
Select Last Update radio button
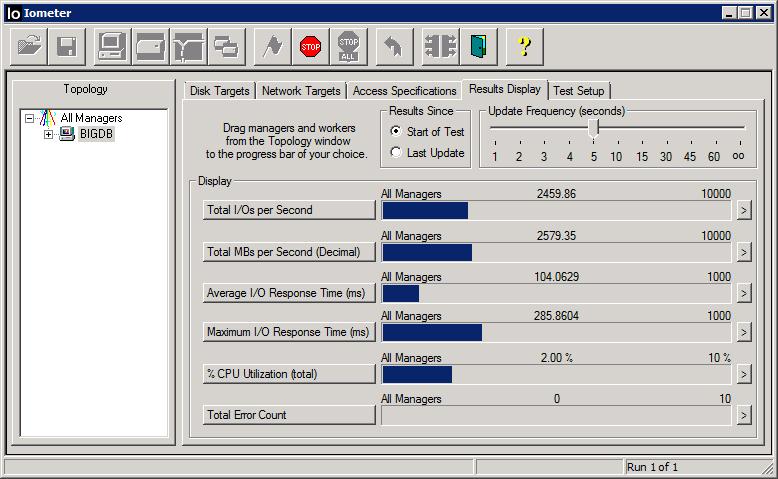tap(395, 152)
